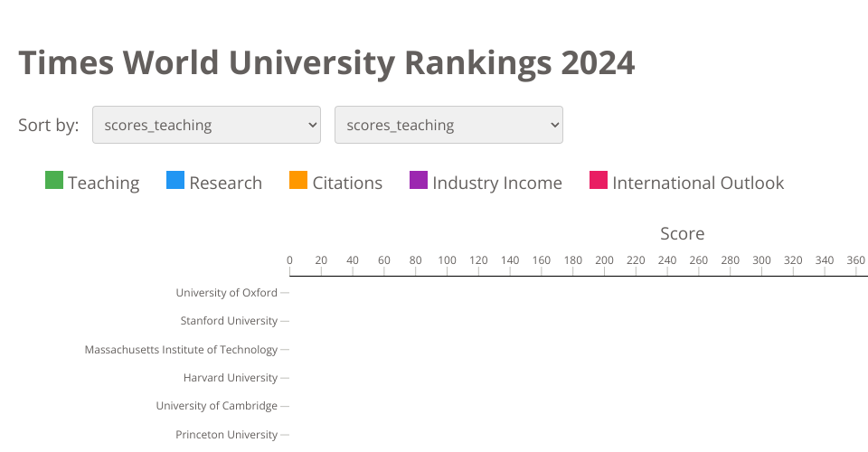Toggle the International Outlook legend label
Screen dimensions: 868x452
tap(698, 183)
